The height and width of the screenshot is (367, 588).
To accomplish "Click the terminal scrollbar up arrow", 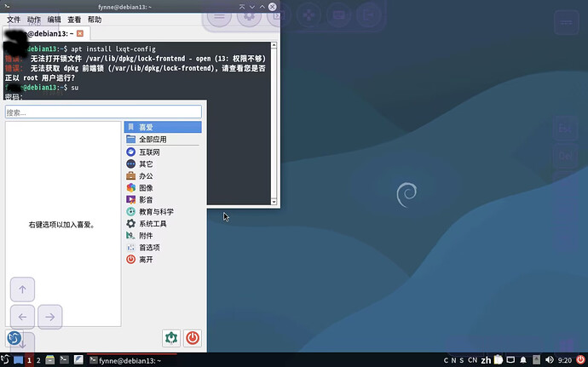I will click(x=274, y=45).
